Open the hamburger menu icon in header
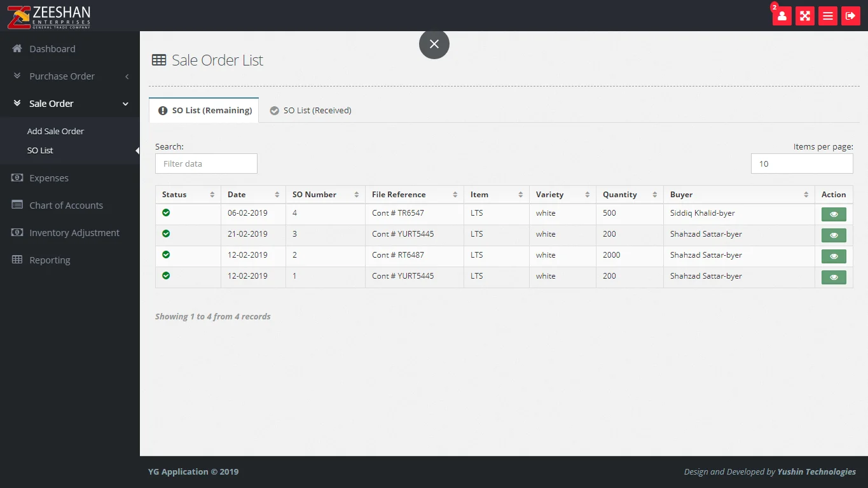Image resolution: width=868 pixels, height=488 pixels. (x=827, y=16)
